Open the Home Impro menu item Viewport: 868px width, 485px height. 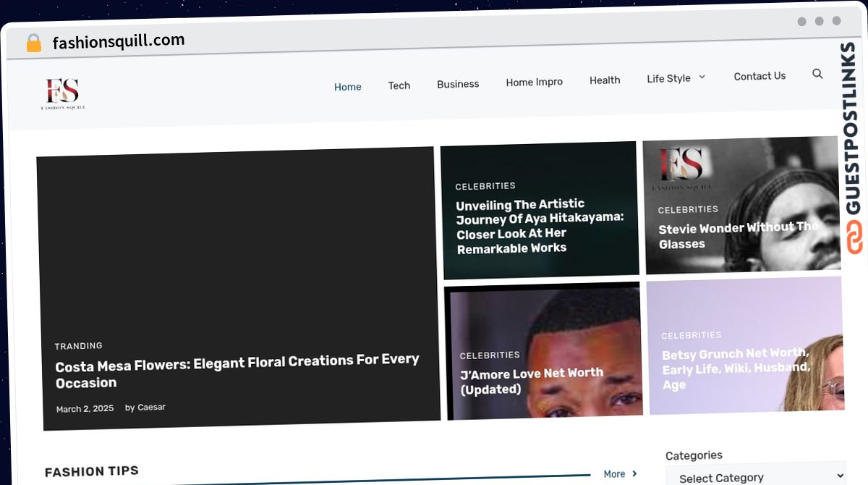(x=535, y=82)
